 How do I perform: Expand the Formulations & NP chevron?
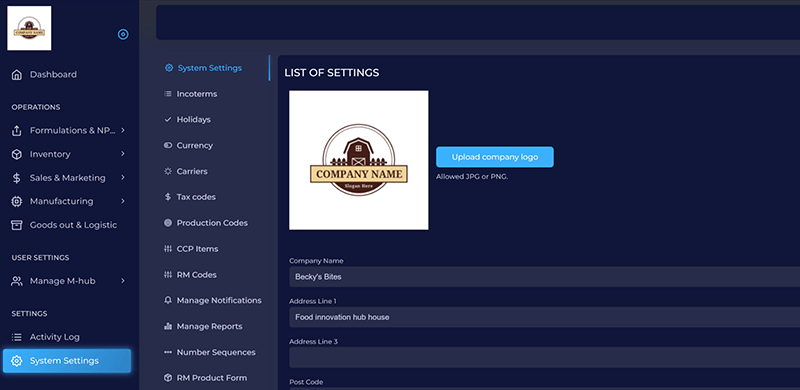tap(123, 130)
